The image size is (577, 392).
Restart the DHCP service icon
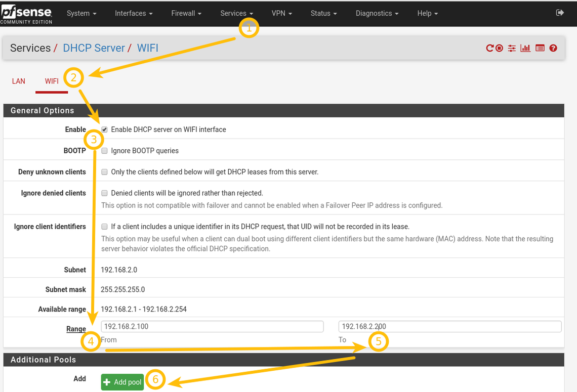[x=489, y=48]
